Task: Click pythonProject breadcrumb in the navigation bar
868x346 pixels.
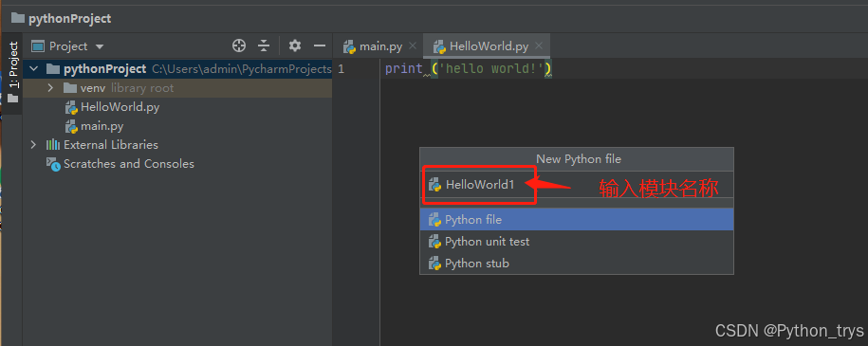Action: pos(70,18)
